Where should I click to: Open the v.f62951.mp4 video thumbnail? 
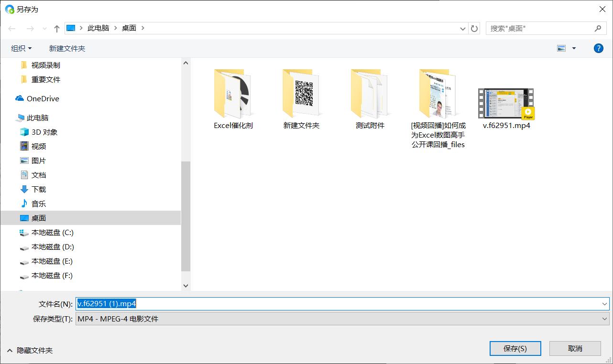pos(505,103)
